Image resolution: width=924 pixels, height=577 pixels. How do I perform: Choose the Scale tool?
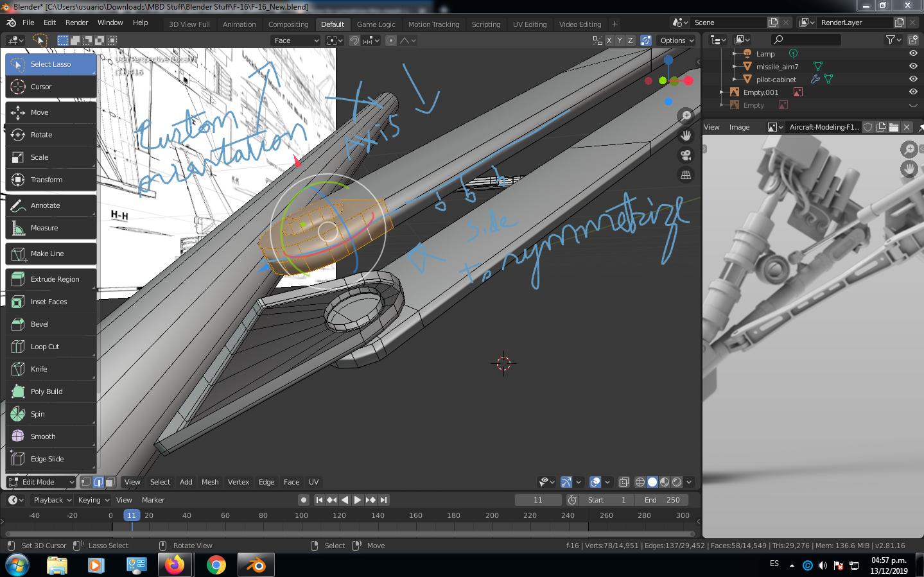(x=51, y=157)
